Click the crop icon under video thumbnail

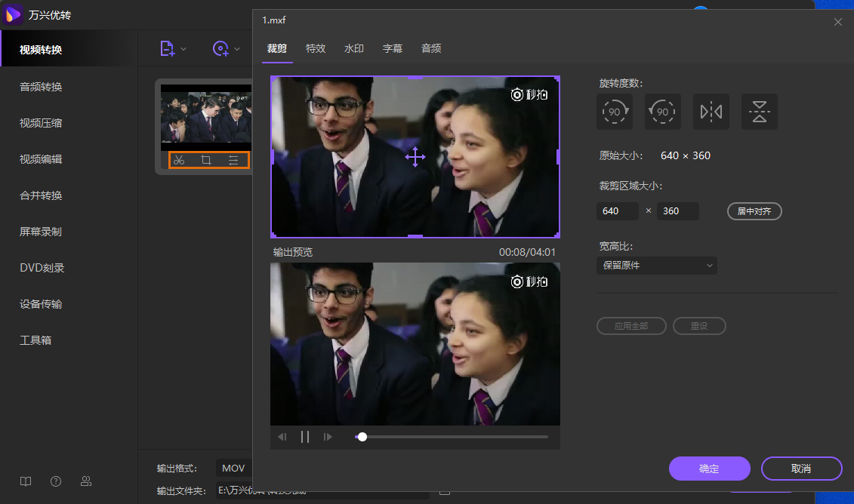coord(206,160)
